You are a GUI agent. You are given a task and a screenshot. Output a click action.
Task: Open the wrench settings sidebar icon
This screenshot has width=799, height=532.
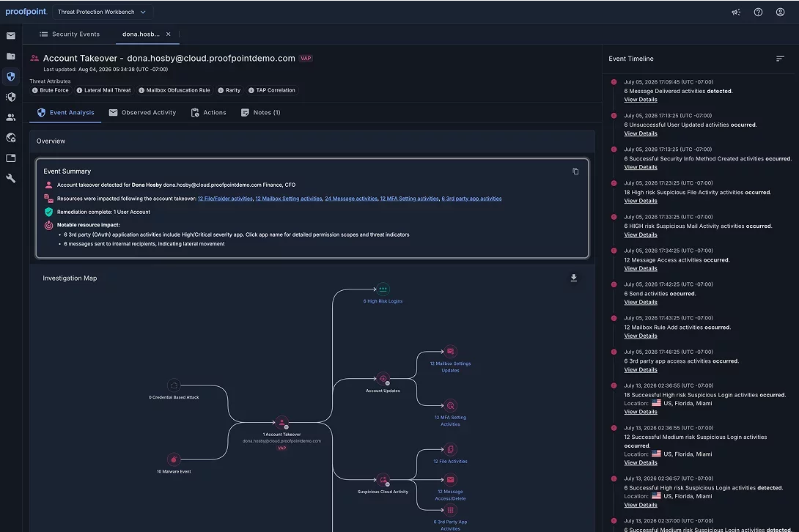[x=11, y=178]
